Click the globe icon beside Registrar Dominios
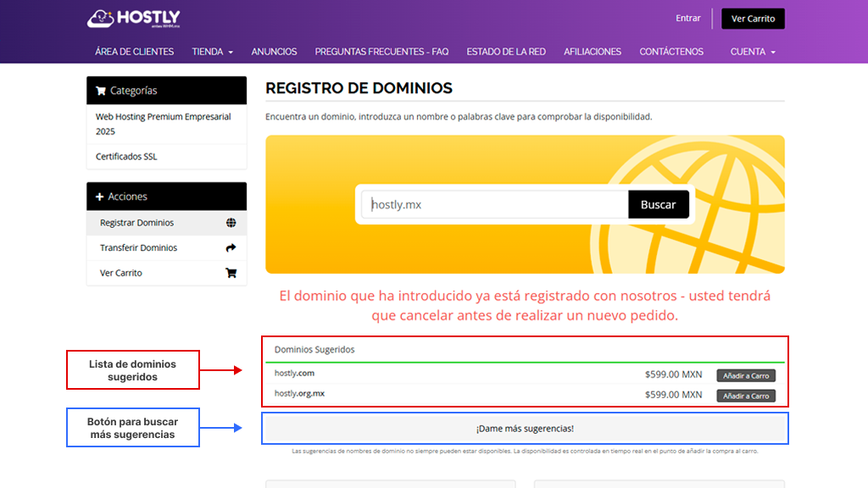868x488 pixels. 231,223
